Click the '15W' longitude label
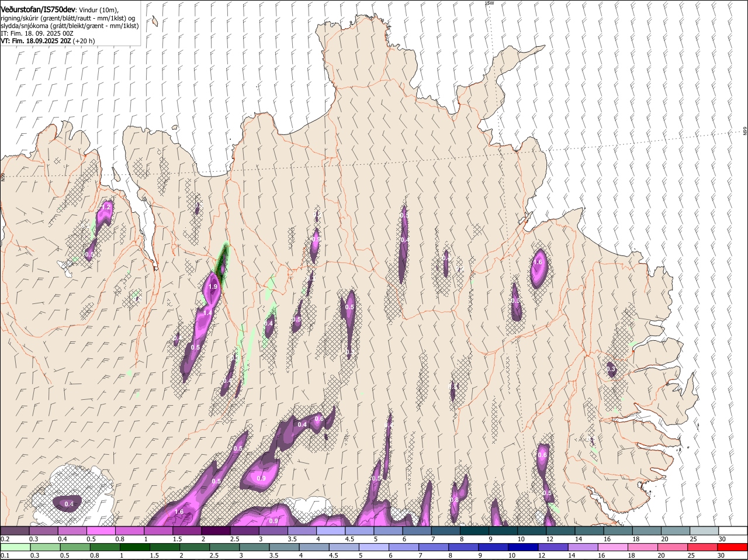 point(489,3)
